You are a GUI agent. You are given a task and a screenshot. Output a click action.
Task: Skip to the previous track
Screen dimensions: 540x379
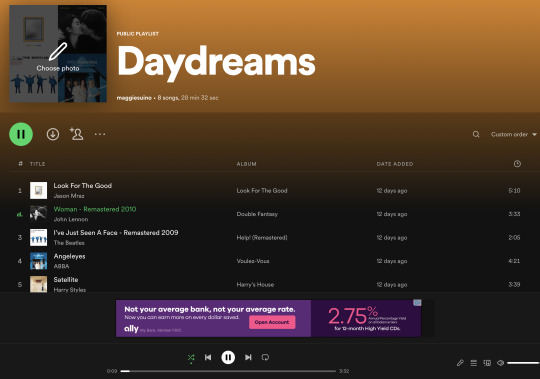pyautogui.click(x=208, y=357)
